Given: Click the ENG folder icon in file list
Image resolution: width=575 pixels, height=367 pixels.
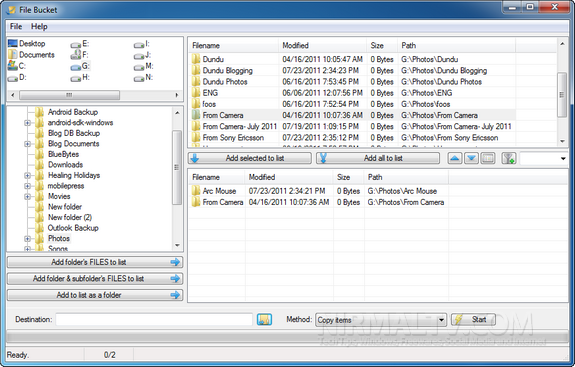Looking at the screenshot, I should tap(196, 93).
